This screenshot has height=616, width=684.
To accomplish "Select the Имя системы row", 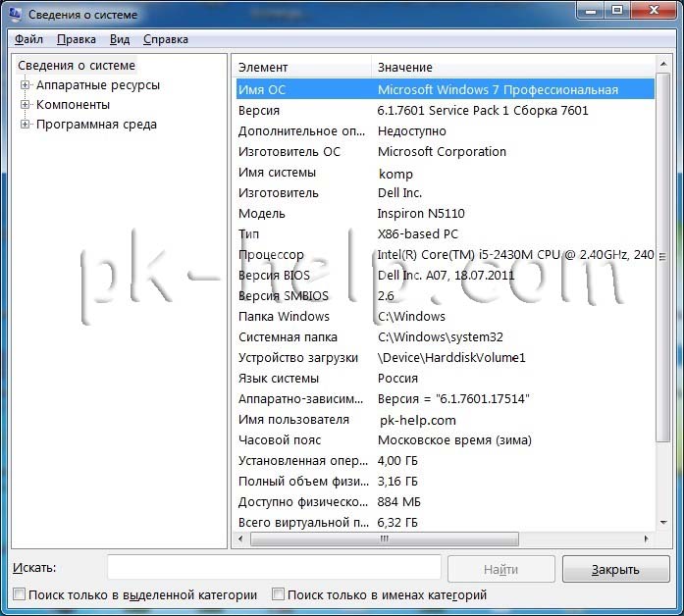I will [445, 173].
